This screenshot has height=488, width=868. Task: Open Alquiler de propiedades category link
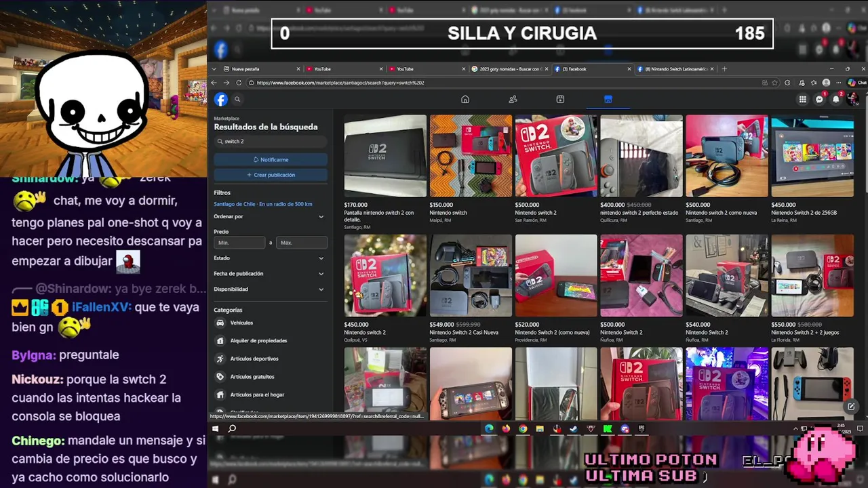tap(258, 341)
